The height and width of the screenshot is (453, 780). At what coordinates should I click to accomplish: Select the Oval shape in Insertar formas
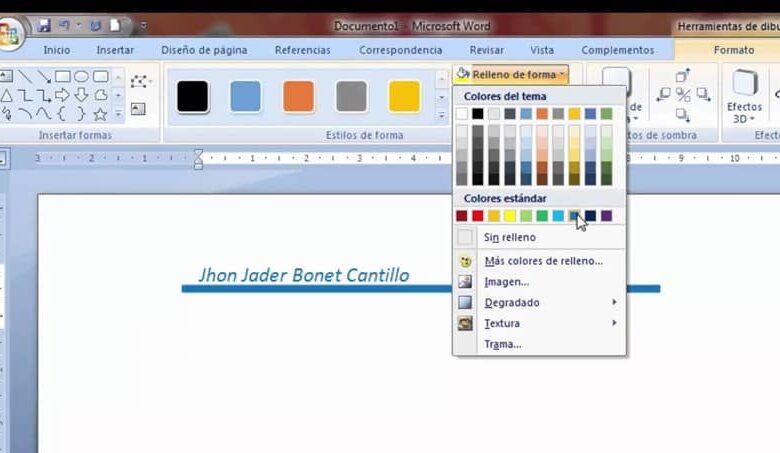point(82,77)
